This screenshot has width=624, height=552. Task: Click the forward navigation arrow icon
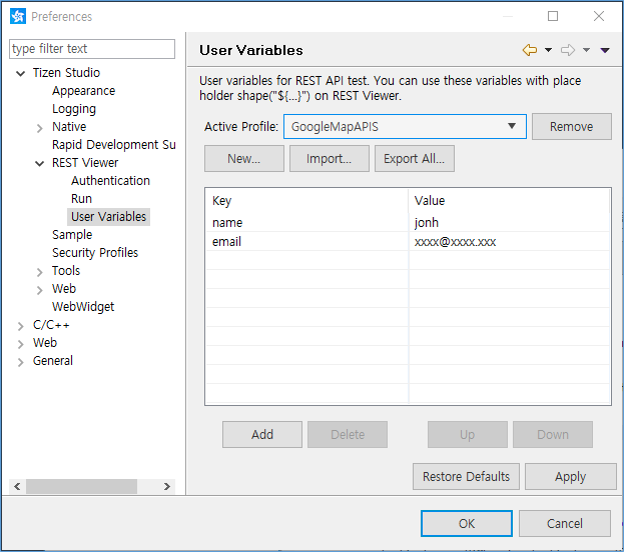tap(567, 50)
